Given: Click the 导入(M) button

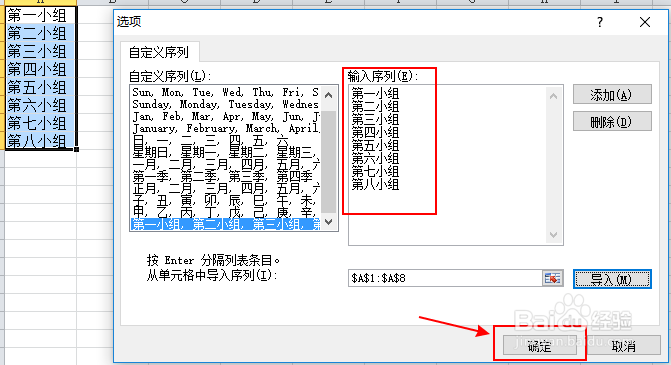Looking at the screenshot, I should coord(612,279).
